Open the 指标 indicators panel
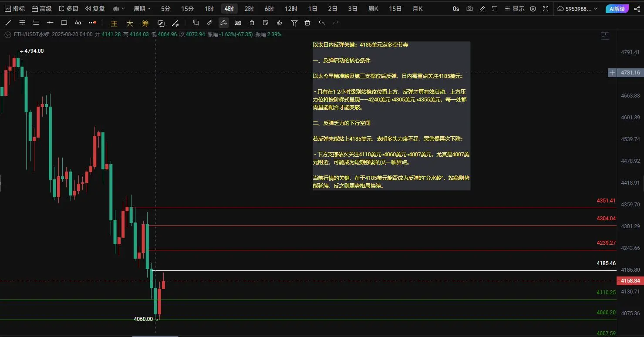The height and width of the screenshot is (337, 644). coord(14,8)
